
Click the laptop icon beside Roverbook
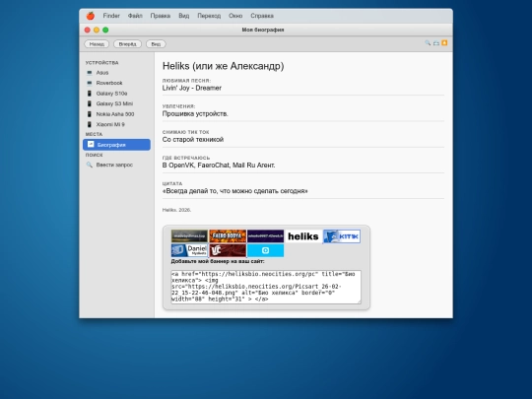click(90, 83)
